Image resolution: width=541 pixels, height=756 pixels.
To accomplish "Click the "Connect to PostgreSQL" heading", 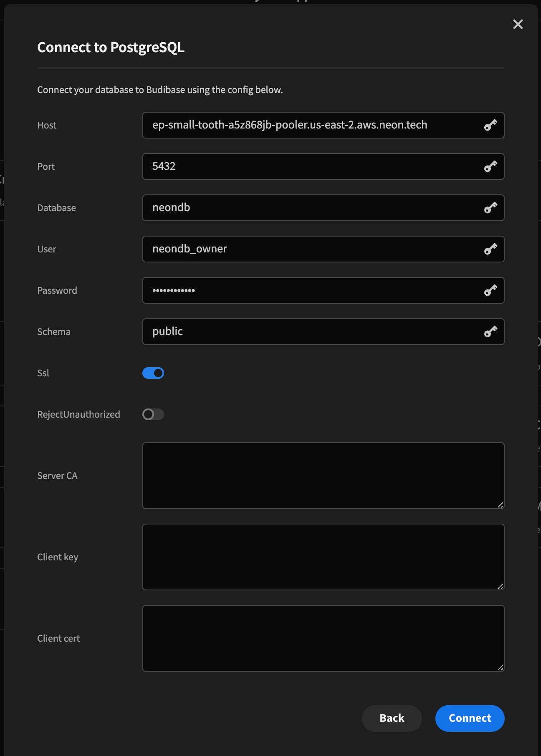I will coord(111,48).
